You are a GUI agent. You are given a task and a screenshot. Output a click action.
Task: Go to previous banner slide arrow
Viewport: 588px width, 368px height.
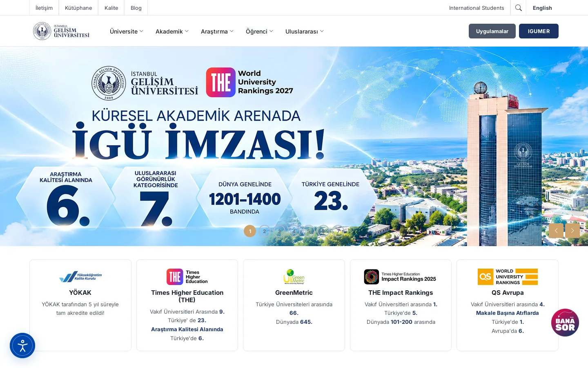click(x=556, y=231)
